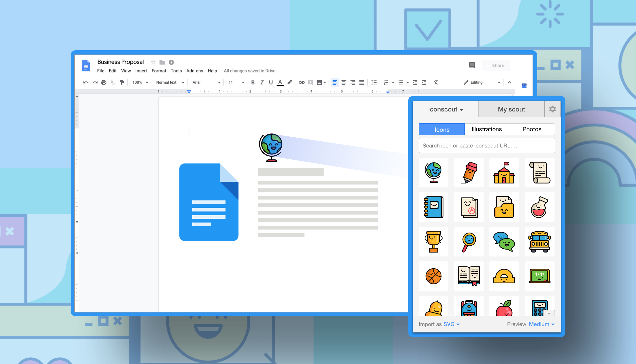Expand the font size selector dropdown
The height and width of the screenshot is (364, 636).
242,82
